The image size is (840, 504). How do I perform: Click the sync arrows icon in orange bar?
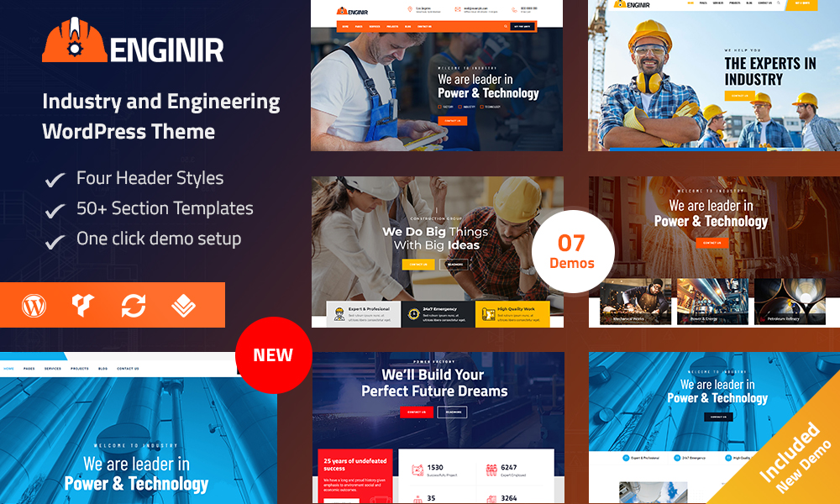coord(134,306)
